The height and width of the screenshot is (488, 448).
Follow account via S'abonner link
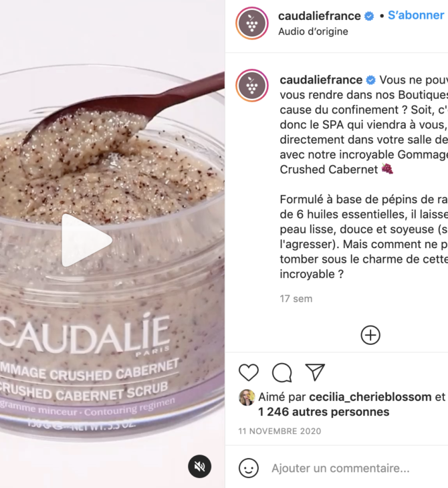click(x=416, y=15)
